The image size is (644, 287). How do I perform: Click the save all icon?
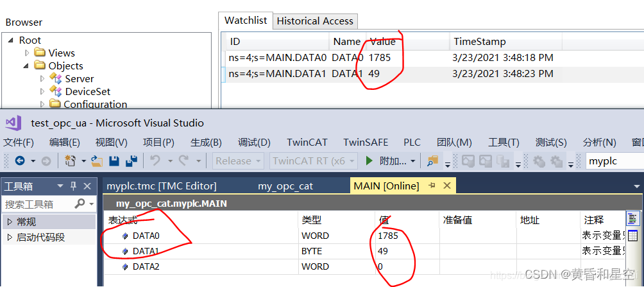click(131, 161)
